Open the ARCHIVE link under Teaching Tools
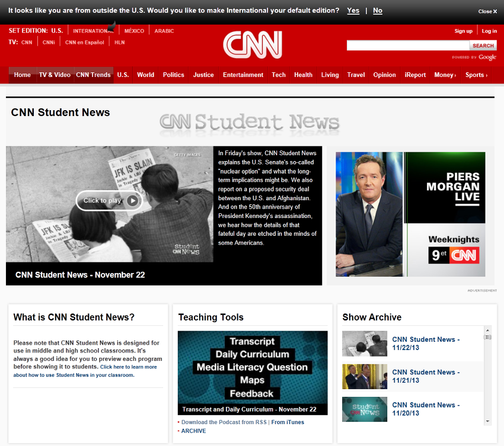Image resolution: width=504 pixels, height=446 pixels. pyautogui.click(x=193, y=431)
